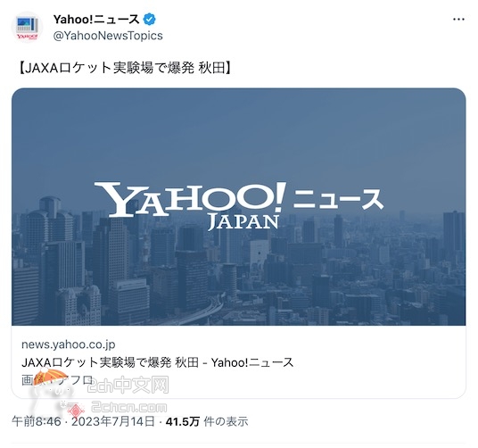
Task: Click the orange umbrella mascot watermark
Action: pos(51,376)
